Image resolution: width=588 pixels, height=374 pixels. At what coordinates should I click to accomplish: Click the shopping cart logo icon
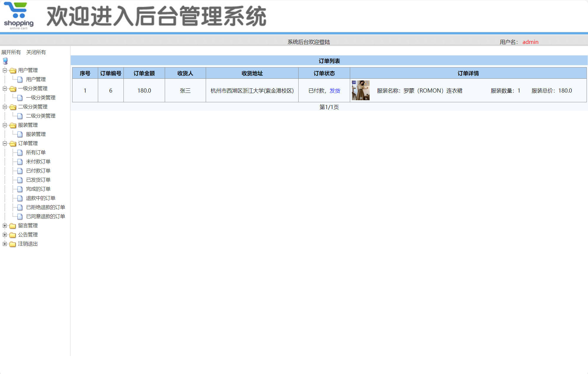tap(17, 13)
